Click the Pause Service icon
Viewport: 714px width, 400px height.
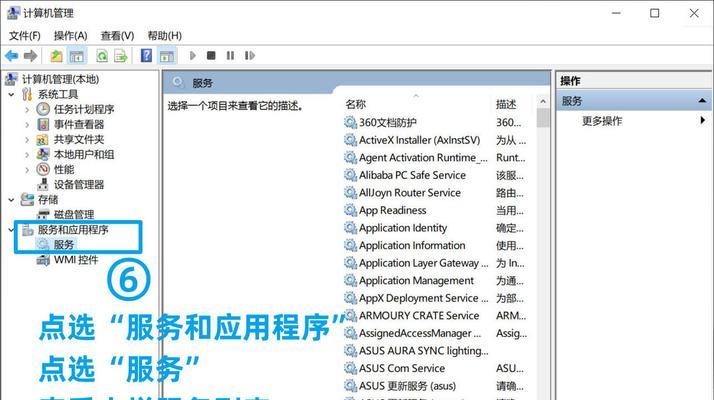click(x=230, y=56)
